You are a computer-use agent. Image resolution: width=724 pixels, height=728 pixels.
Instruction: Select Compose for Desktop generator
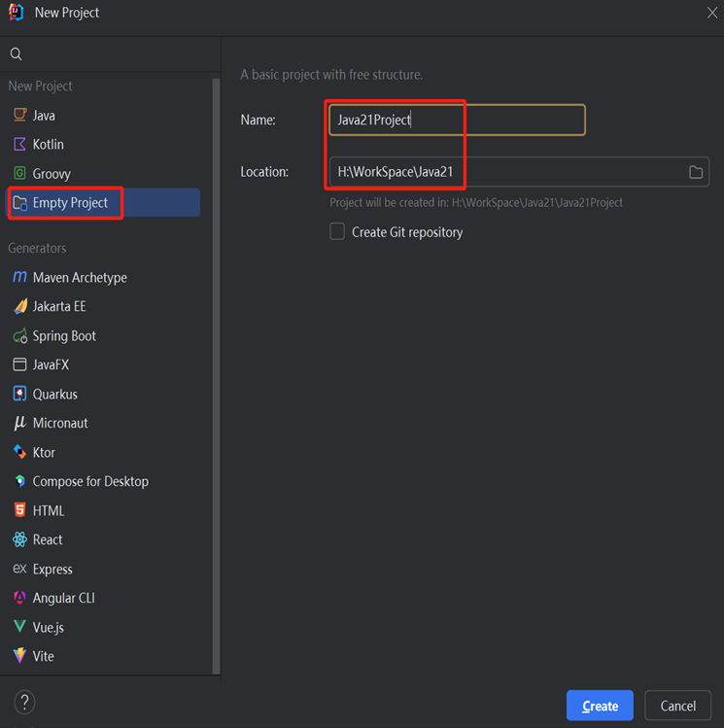[x=104, y=481]
